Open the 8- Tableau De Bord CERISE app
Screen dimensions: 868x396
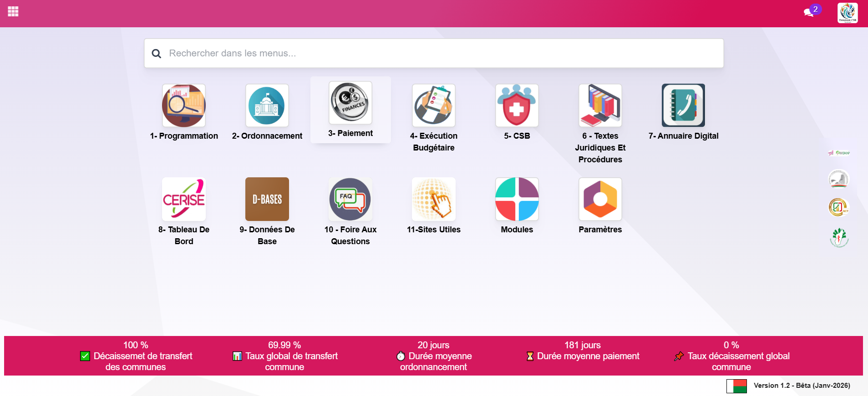pyautogui.click(x=184, y=211)
